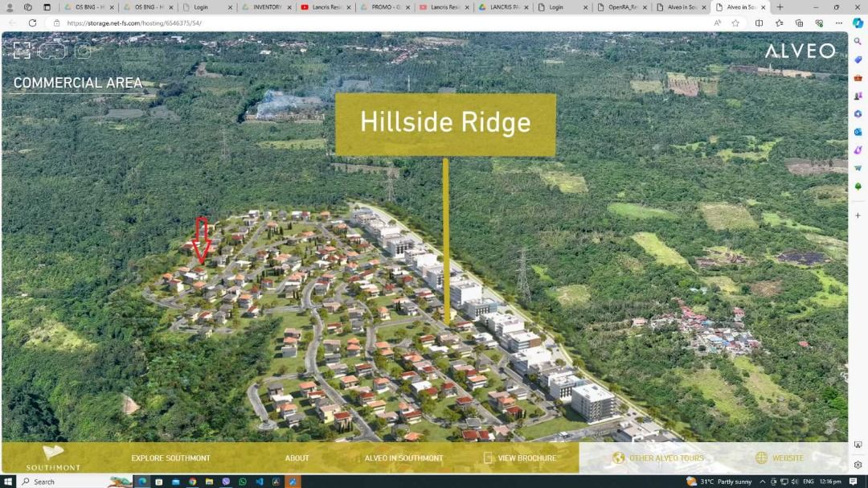Enable VR headset mode icon

click(x=52, y=51)
